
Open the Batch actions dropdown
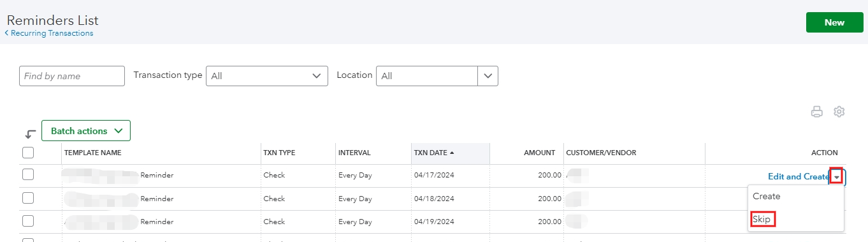[x=86, y=131]
